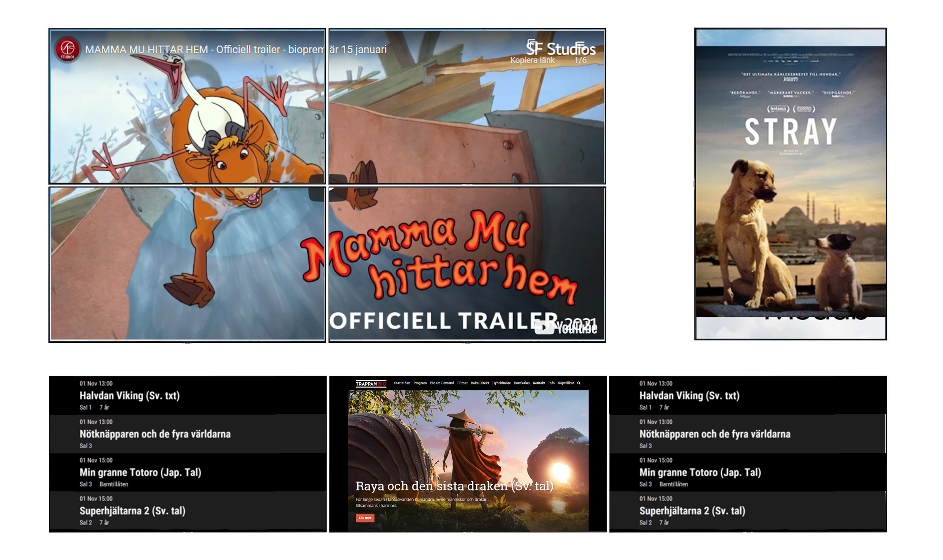Click the Stray movie poster
The width and height of the screenshot is (943, 560).
coord(790,181)
